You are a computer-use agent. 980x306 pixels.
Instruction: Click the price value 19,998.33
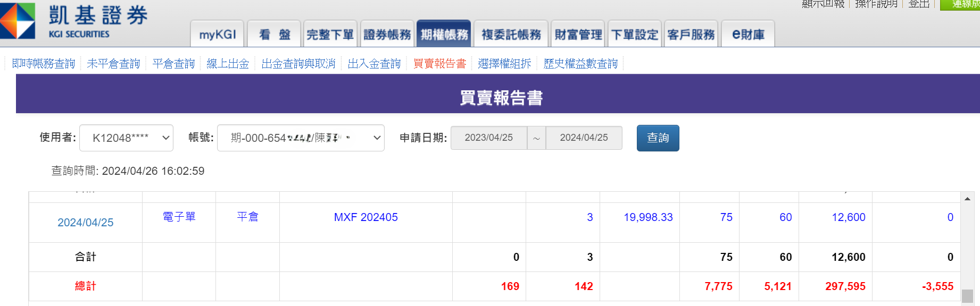click(x=648, y=217)
